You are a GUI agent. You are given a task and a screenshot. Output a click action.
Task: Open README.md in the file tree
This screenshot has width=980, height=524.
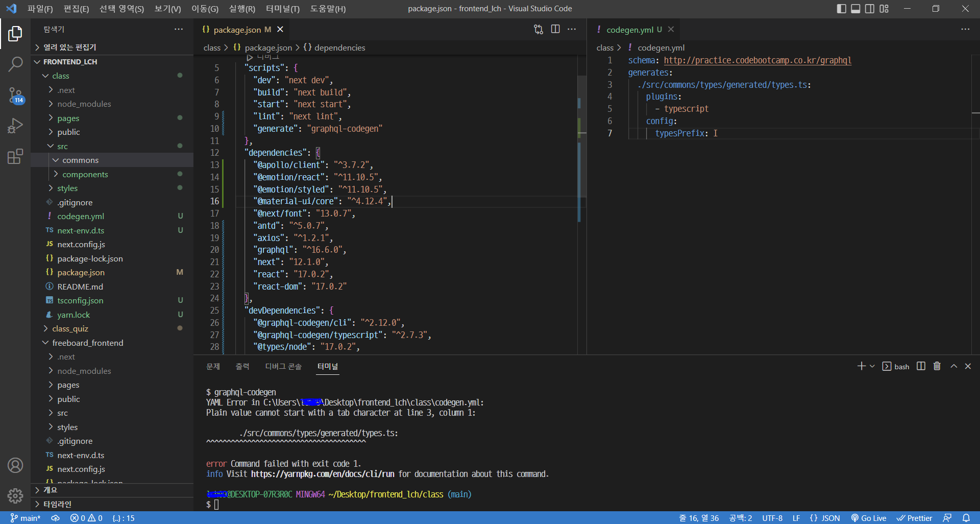[112, 287]
